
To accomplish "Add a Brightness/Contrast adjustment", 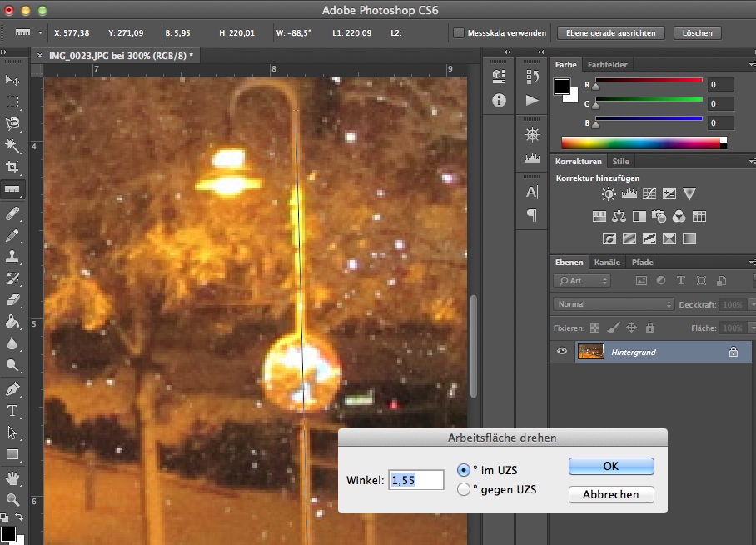I will click(x=609, y=194).
